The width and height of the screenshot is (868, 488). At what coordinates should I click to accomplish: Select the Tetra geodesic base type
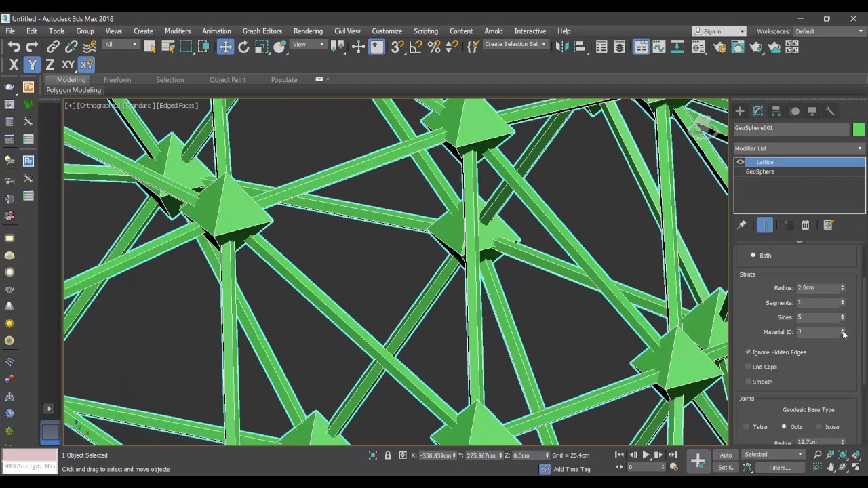click(x=747, y=427)
